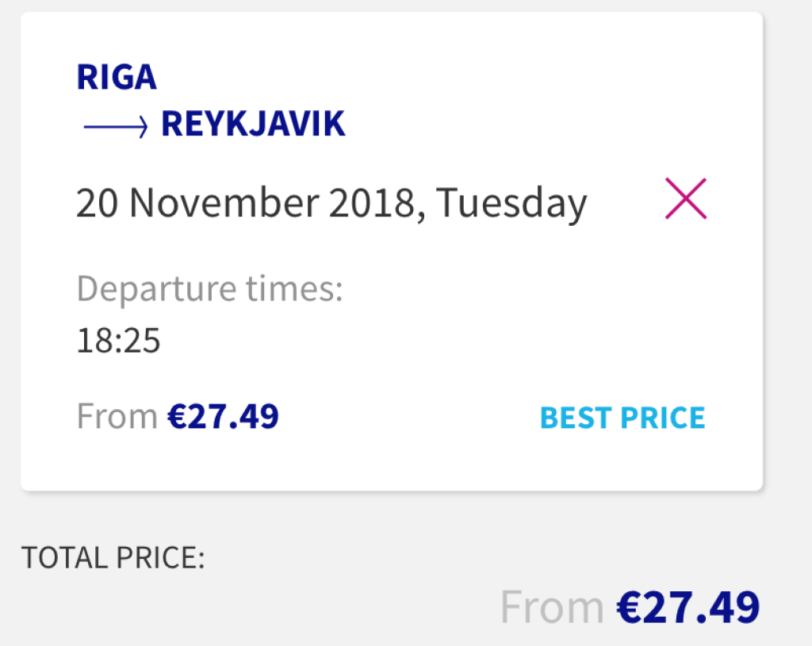Image resolution: width=812 pixels, height=646 pixels.
Task: Select the RIGA origin city label
Action: click(117, 78)
